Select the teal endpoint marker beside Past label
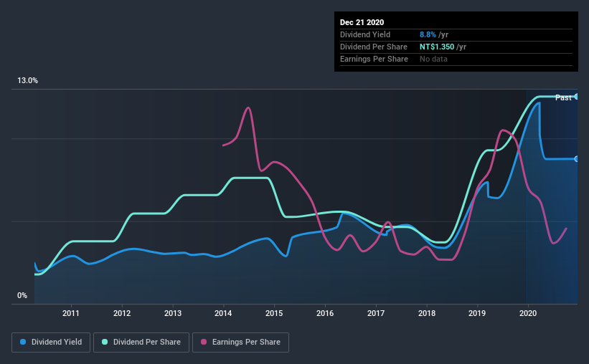The image size is (589, 364). point(577,97)
